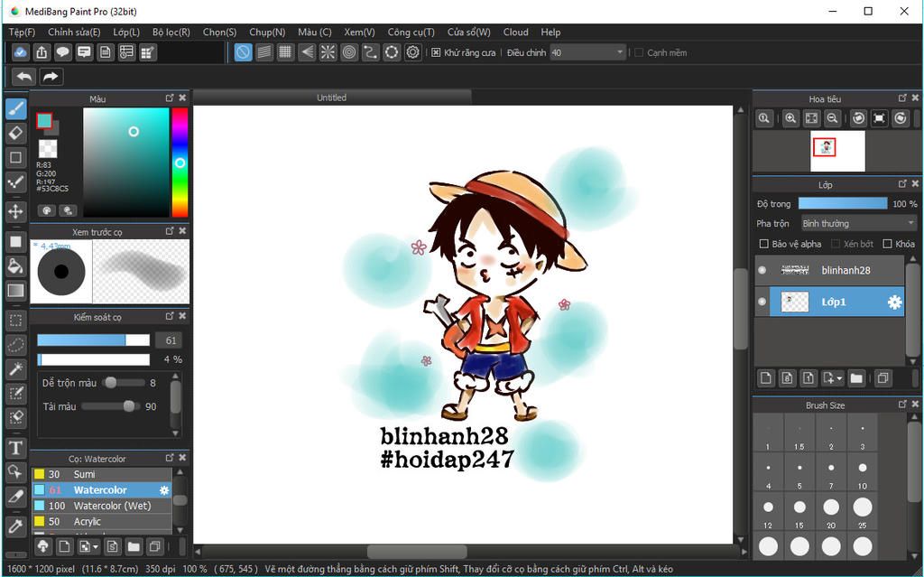Click the Undo arrow button
The width and height of the screenshot is (924, 577).
point(24,76)
